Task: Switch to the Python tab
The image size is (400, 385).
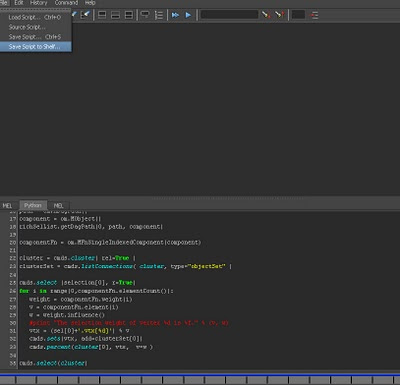Action: coord(33,205)
